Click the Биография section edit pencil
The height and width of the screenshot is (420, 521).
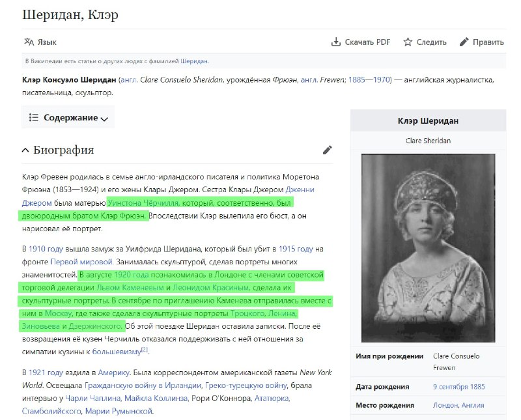click(x=328, y=150)
